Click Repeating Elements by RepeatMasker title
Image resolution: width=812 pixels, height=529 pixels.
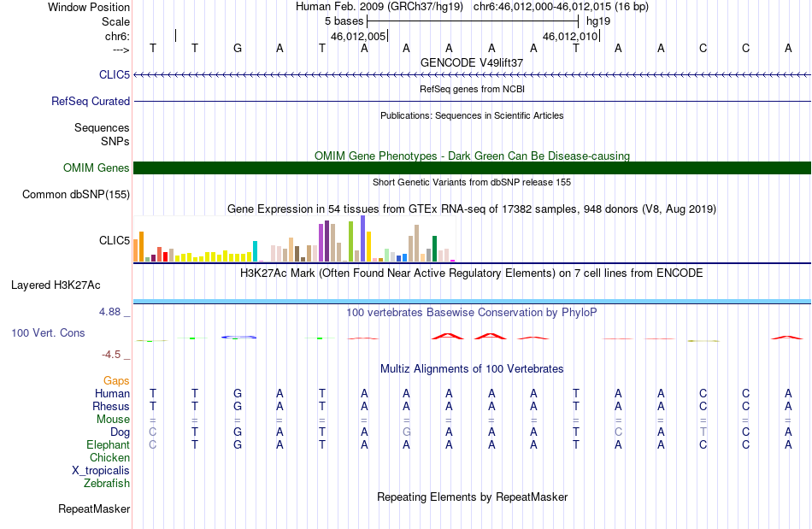coord(473,497)
